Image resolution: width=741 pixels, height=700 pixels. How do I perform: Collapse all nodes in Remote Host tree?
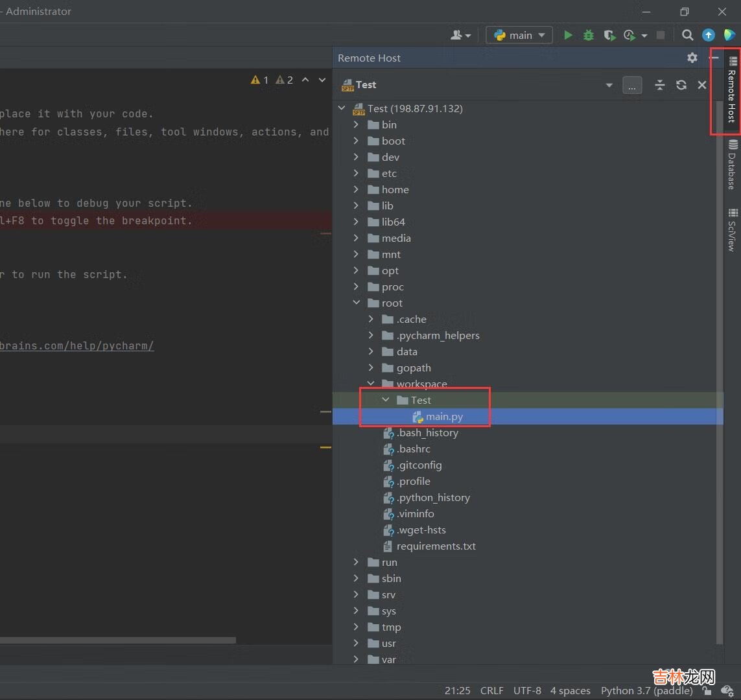tap(659, 85)
